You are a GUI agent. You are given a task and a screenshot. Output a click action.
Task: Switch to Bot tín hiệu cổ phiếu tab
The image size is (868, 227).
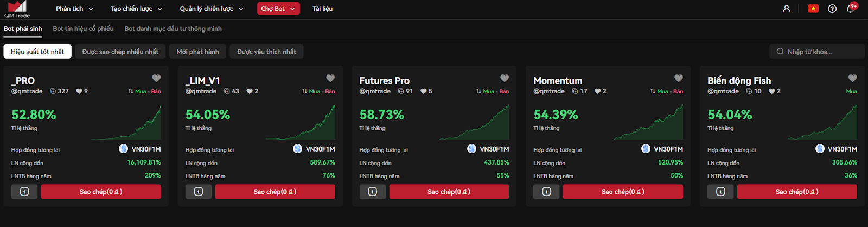[83, 29]
